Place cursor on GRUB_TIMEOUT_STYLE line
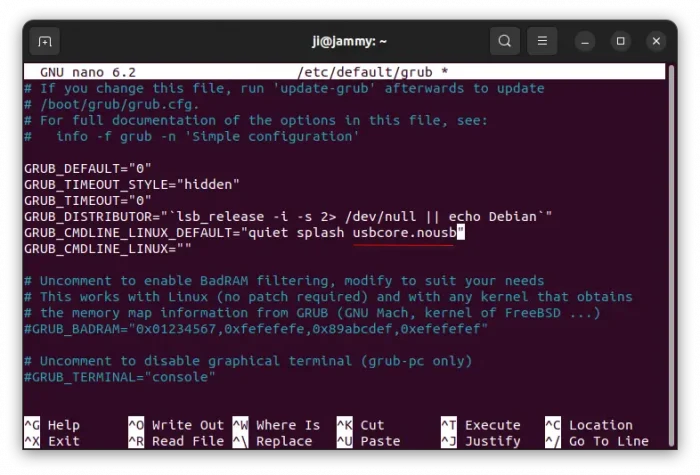 132,184
